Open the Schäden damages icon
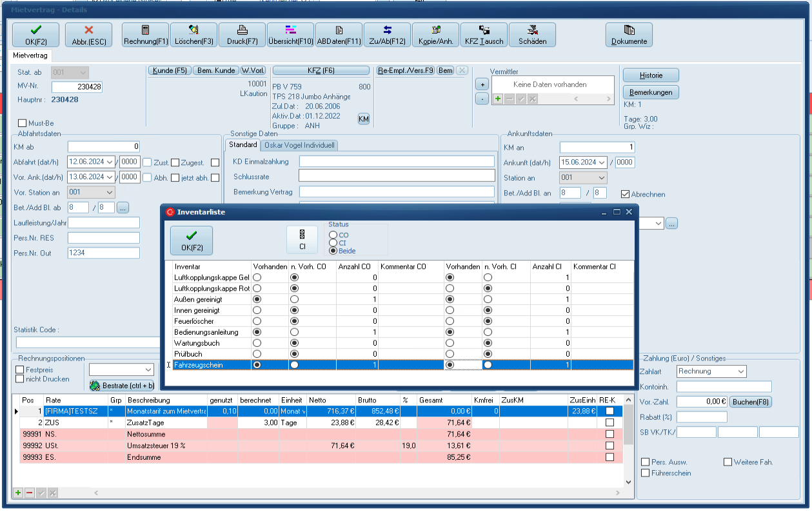This screenshot has height=512, width=812. pyautogui.click(x=532, y=30)
